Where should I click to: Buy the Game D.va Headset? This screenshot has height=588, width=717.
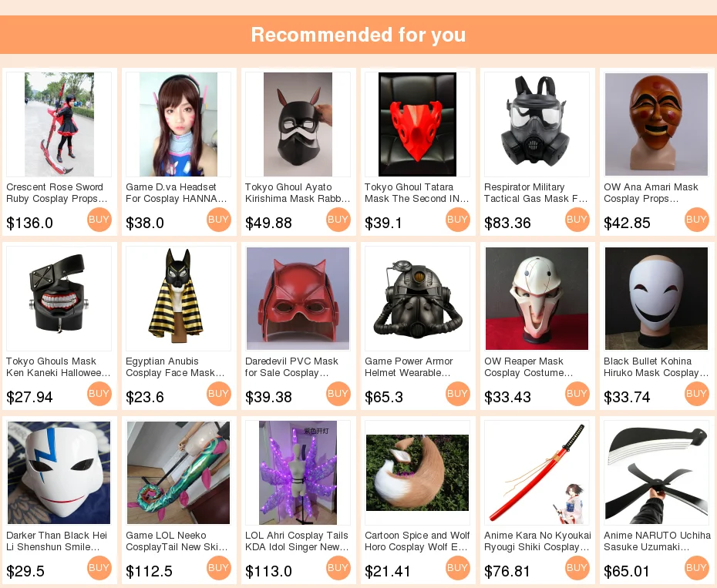219,220
